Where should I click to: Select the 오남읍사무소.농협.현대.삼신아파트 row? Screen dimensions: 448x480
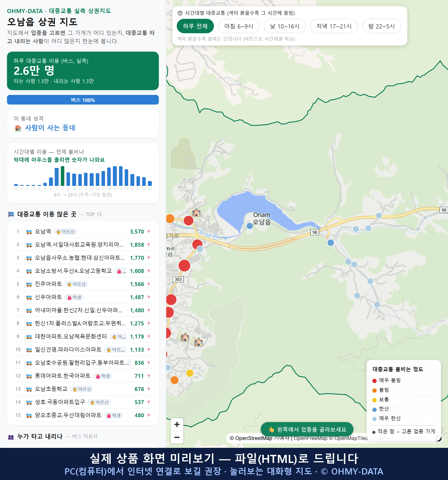(x=83, y=258)
